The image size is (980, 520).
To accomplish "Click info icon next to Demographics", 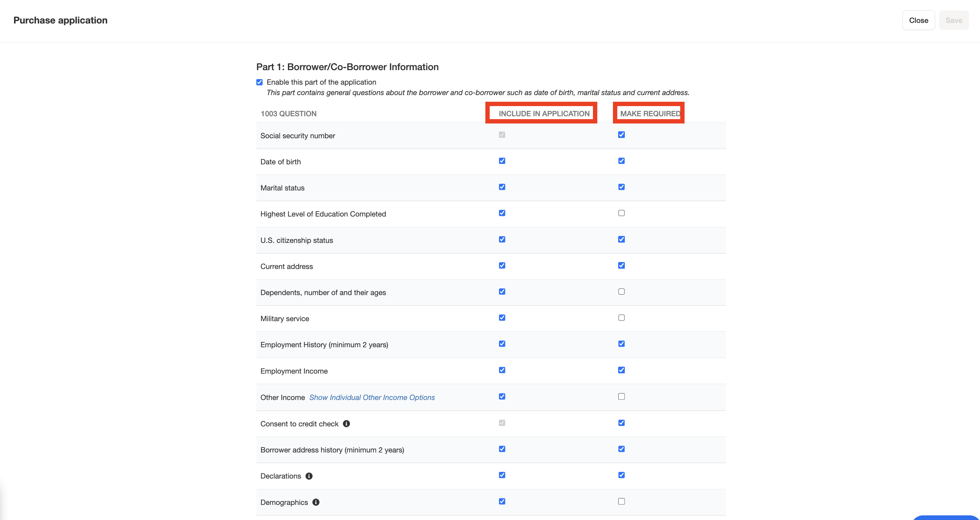I will tap(316, 502).
